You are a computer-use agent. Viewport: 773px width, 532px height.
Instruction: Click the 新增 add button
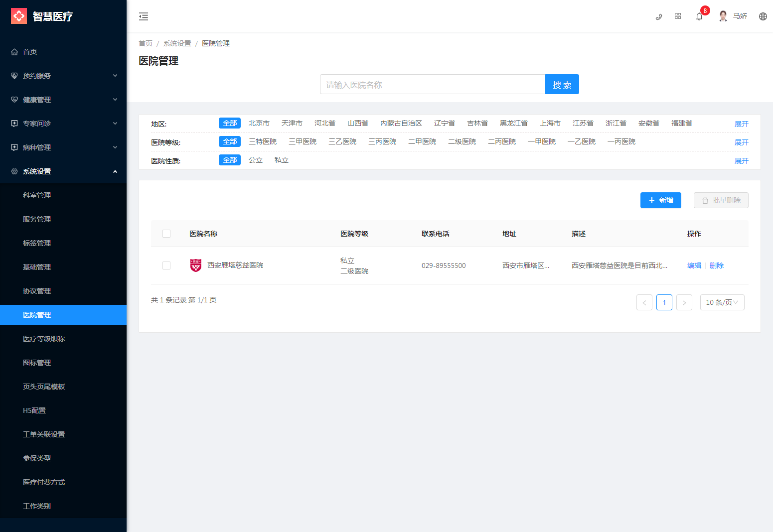click(661, 200)
